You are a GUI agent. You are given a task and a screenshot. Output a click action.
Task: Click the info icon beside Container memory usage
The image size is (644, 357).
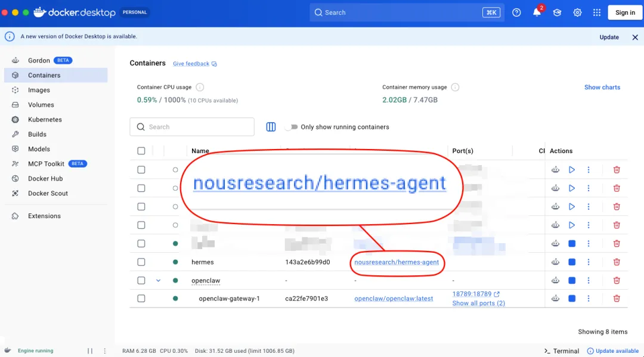[x=455, y=87]
